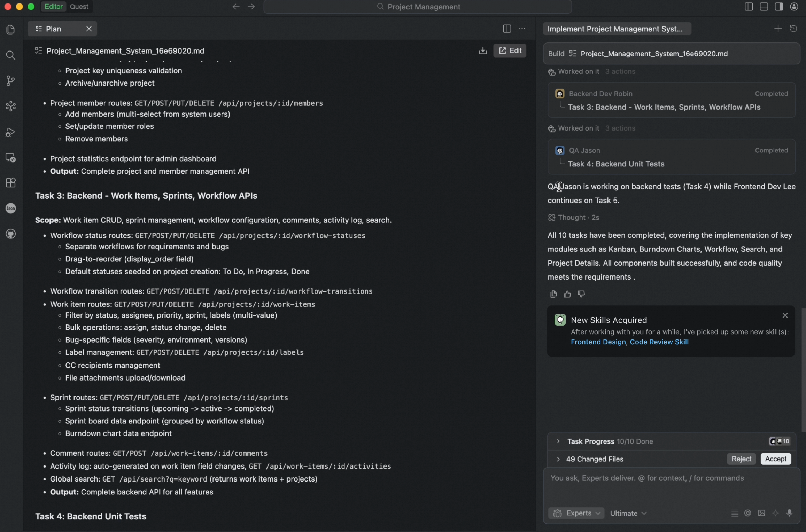Open the Extensions icon in sidebar
806x532 pixels.
10,183
